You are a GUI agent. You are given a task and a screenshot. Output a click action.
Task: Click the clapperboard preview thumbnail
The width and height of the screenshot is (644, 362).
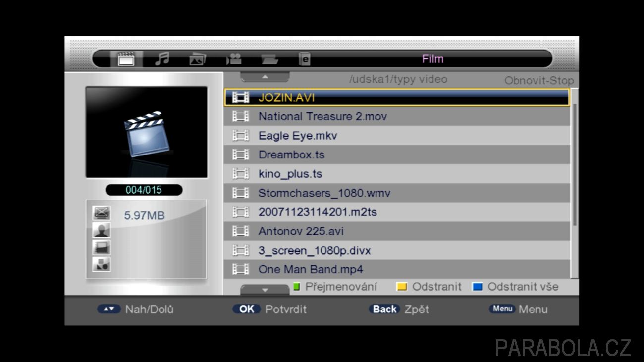pyautogui.click(x=147, y=132)
